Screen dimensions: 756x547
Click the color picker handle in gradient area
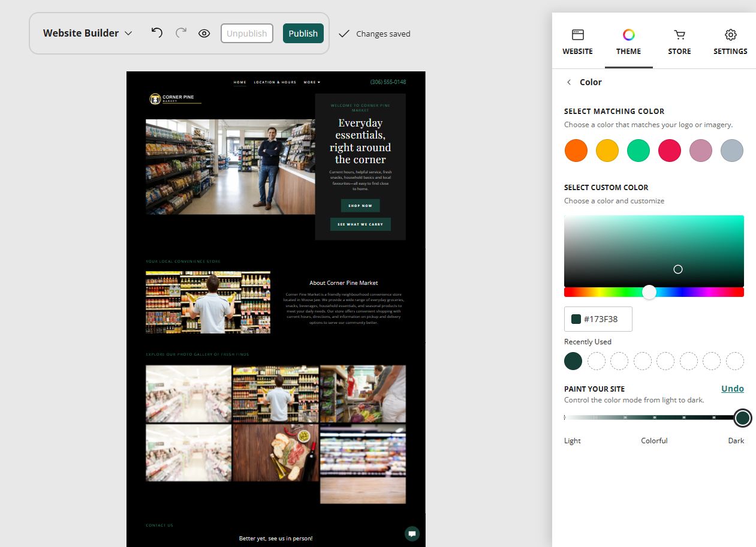(x=678, y=269)
